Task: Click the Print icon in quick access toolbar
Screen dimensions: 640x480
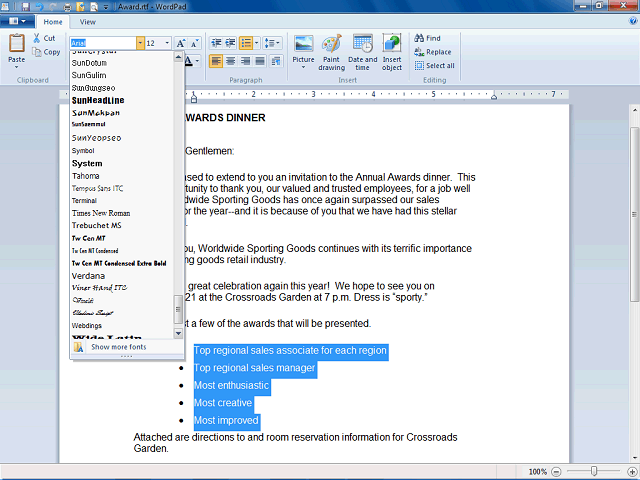Action: (67, 7)
